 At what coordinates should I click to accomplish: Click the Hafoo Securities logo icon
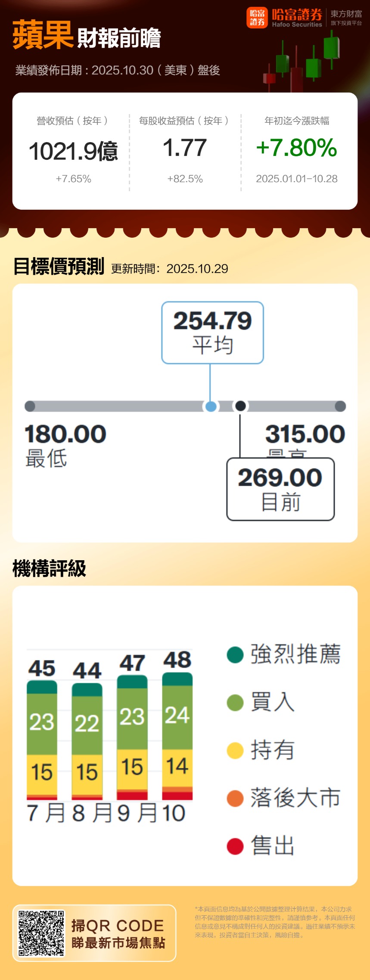[257, 18]
